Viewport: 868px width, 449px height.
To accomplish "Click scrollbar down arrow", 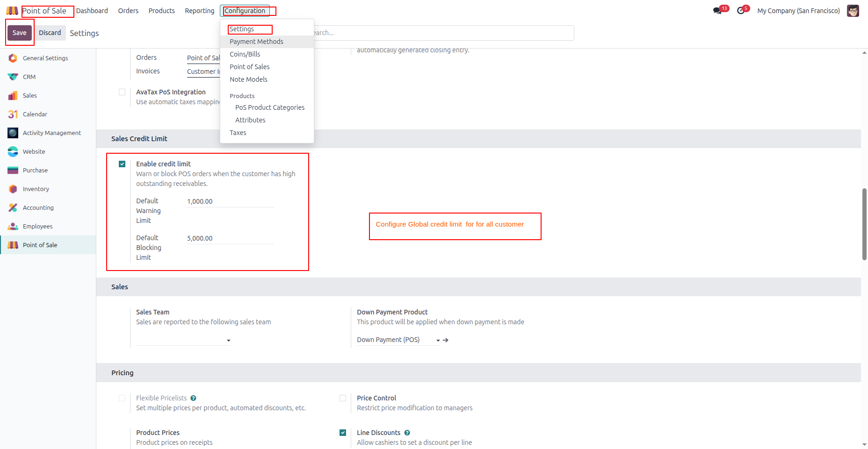I will tap(864, 444).
